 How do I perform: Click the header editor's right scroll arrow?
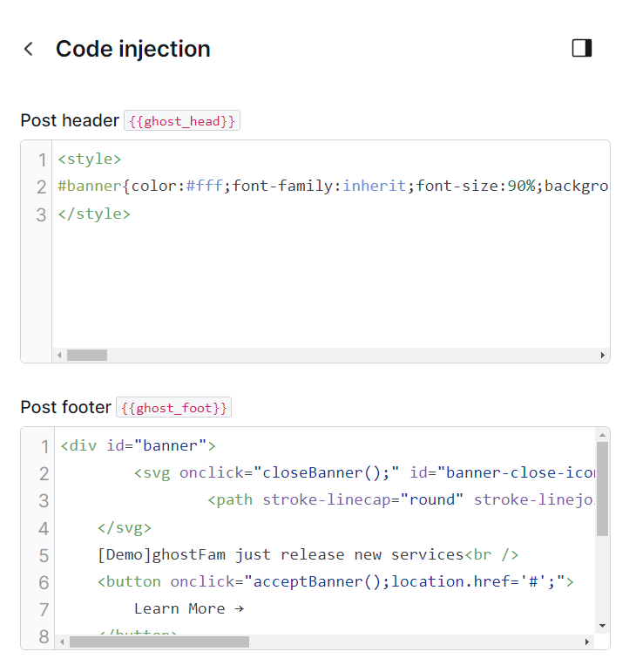click(603, 356)
